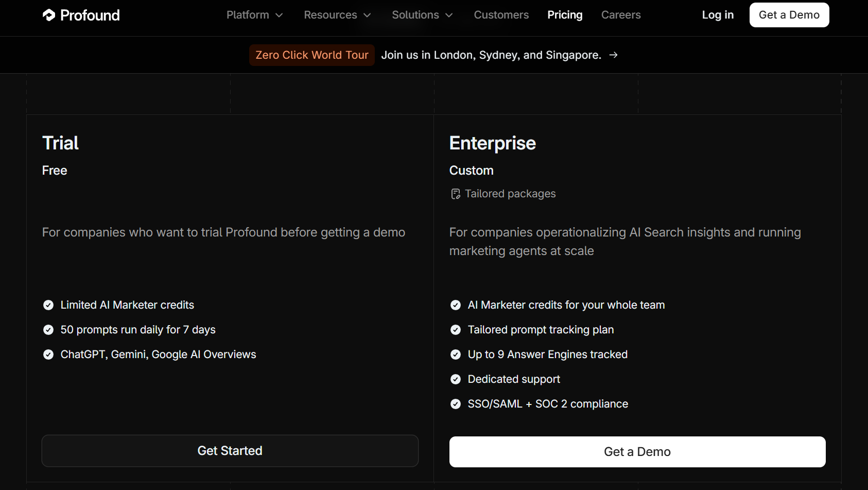Open the Zero Click World Tour badge

pyautogui.click(x=312, y=55)
